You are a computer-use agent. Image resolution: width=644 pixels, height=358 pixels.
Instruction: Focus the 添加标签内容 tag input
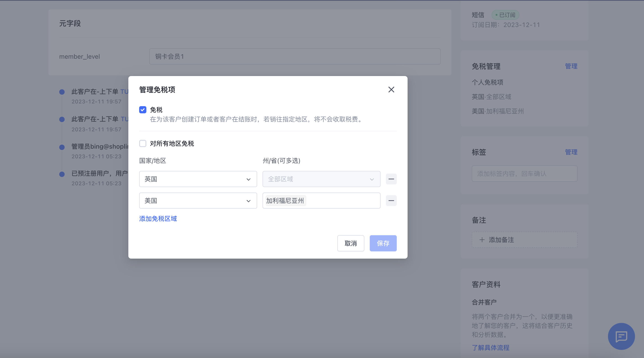pyautogui.click(x=524, y=174)
